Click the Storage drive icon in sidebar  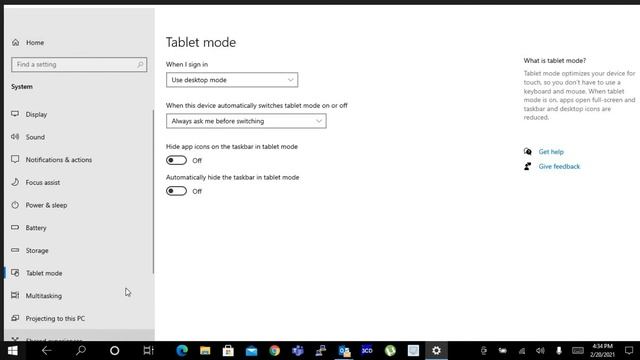tap(15, 250)
